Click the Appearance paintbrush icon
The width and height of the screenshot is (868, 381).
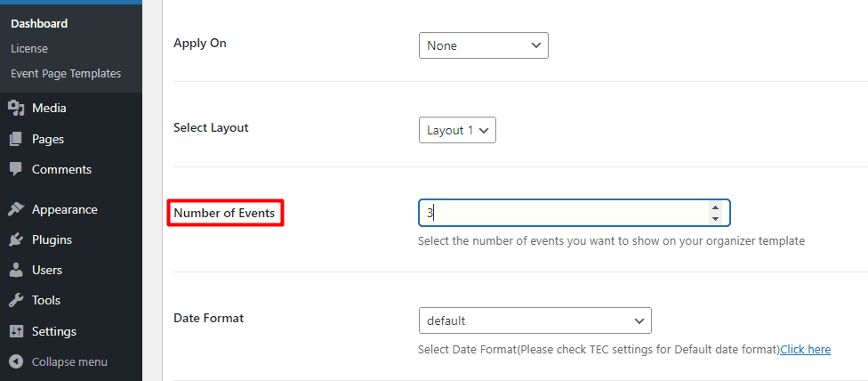point(16,210)
